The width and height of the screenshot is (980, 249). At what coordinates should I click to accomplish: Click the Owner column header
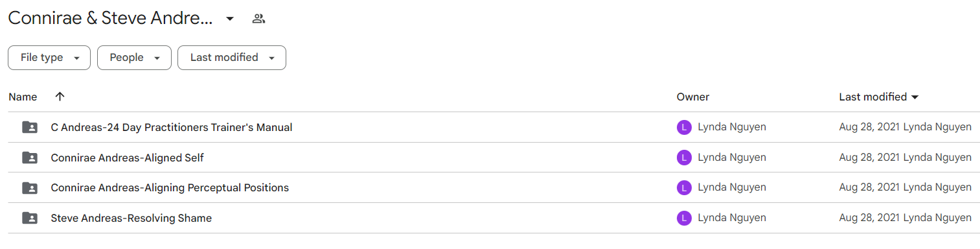tap(693, 97)
